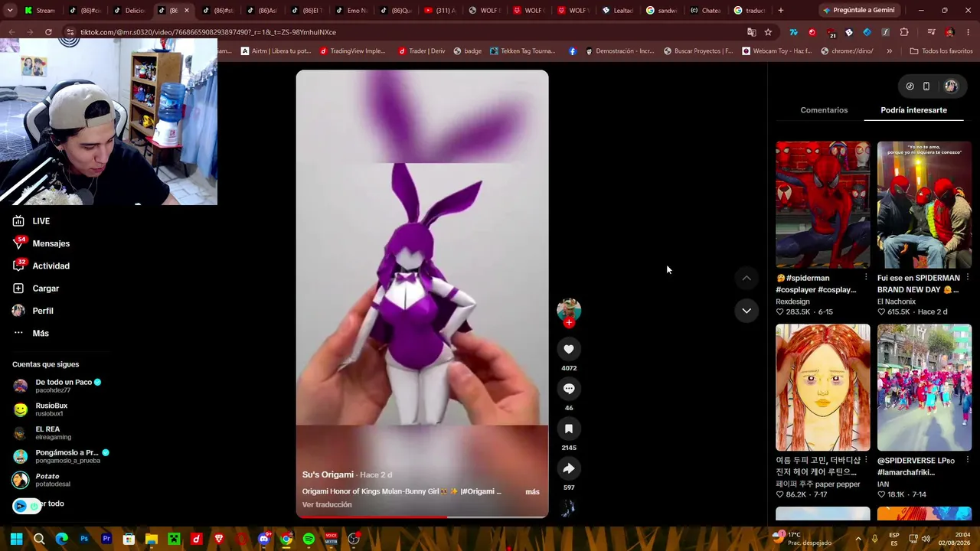Open Spotify from the taskbar
Image resolution: width=980 pixels, height=551 pixels.
coord(309,539)
